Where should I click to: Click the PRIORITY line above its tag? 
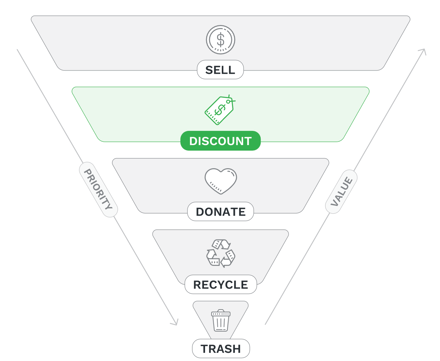click(48, 106)
